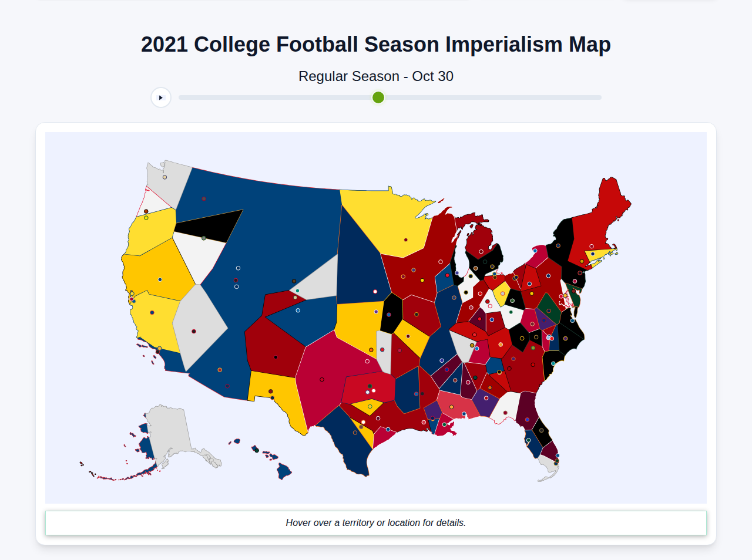Click the green timeline slider handle
The width and height of the screenshot is (752, 560).
[x=378, y=97]
